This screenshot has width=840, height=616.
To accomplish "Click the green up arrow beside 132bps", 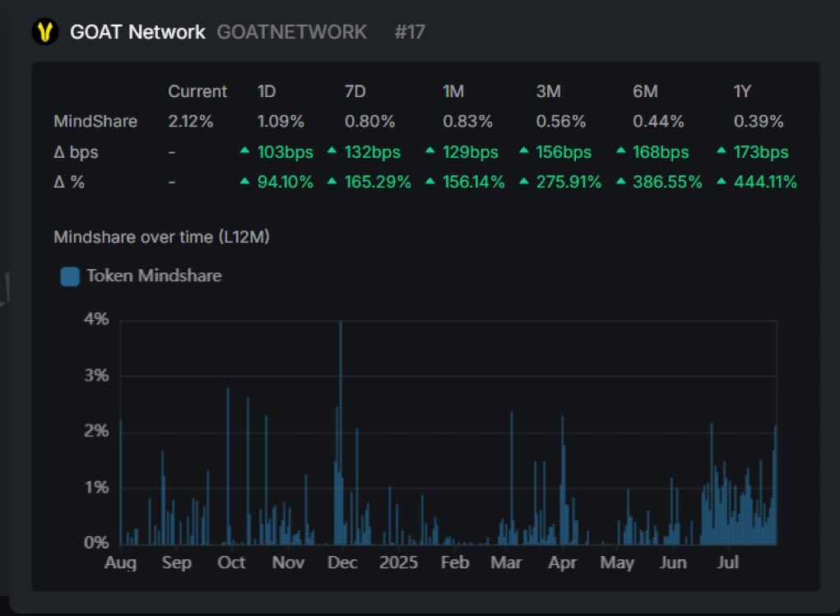I will click(332, 151).
